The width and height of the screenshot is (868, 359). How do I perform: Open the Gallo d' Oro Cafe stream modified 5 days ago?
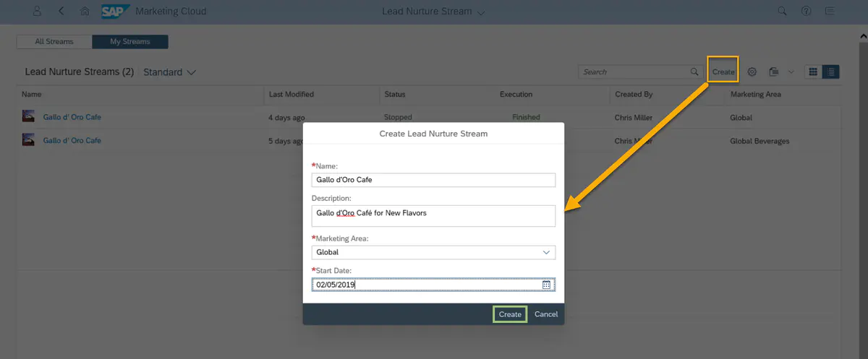(72, 141)
